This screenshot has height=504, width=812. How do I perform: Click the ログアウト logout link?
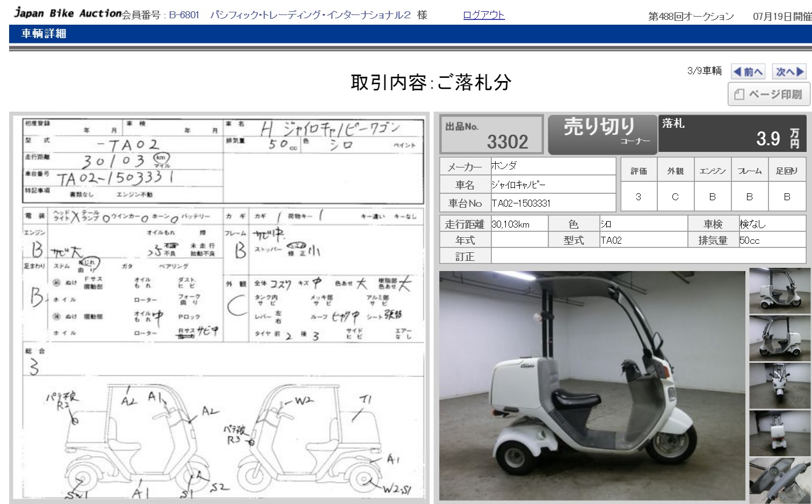483,15
